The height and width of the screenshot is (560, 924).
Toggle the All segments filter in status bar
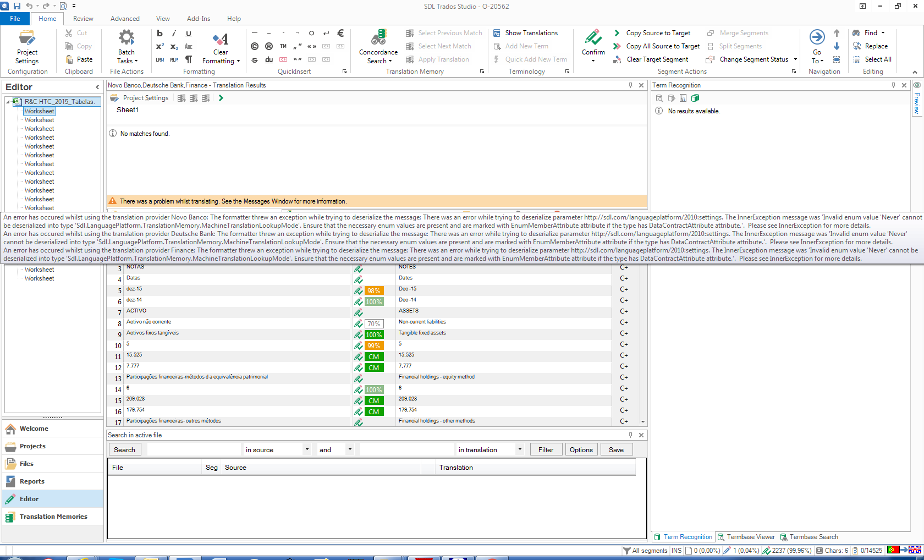click(645, 551)
